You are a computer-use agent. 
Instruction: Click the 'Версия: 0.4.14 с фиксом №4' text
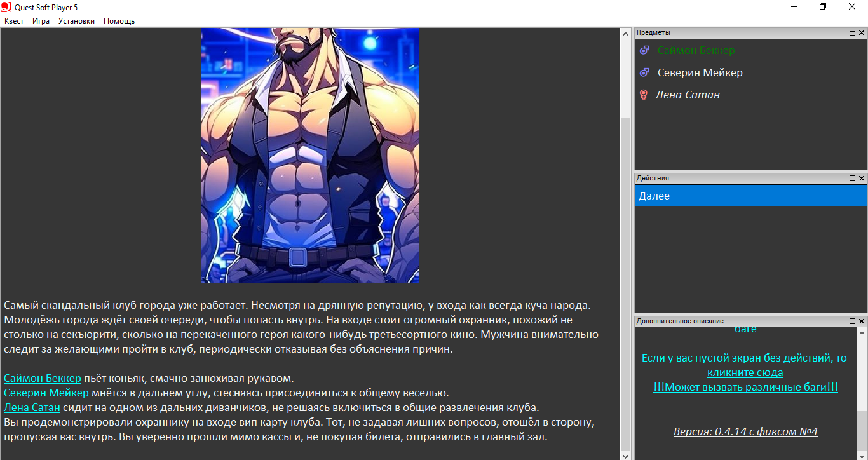tap(745, 431)
